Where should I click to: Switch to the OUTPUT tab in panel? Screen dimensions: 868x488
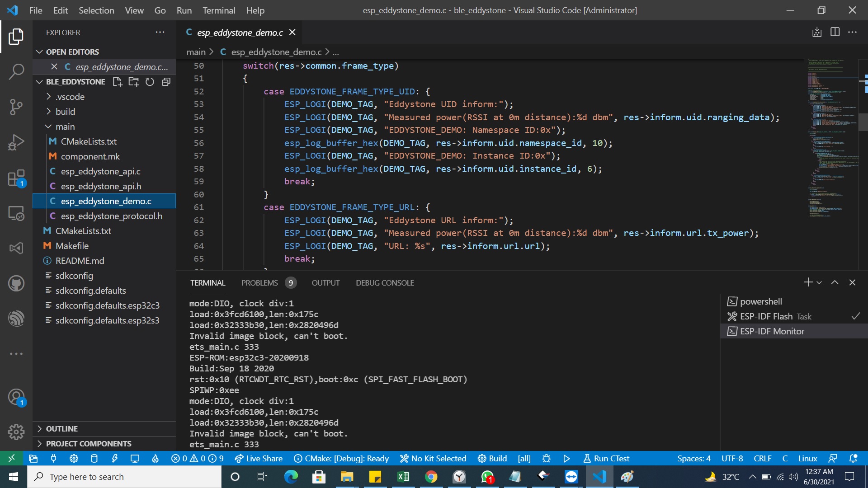tap(325, 282)
